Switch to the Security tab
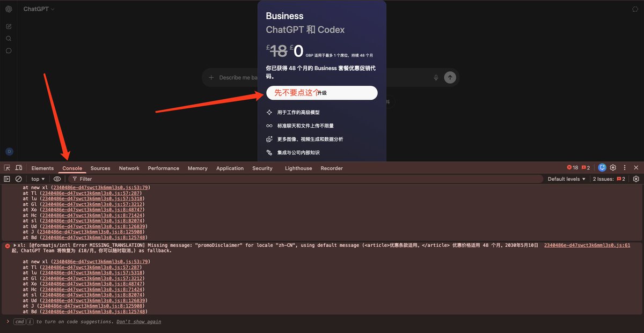Screen dimensions: 644x333 [x=262, y=168]
